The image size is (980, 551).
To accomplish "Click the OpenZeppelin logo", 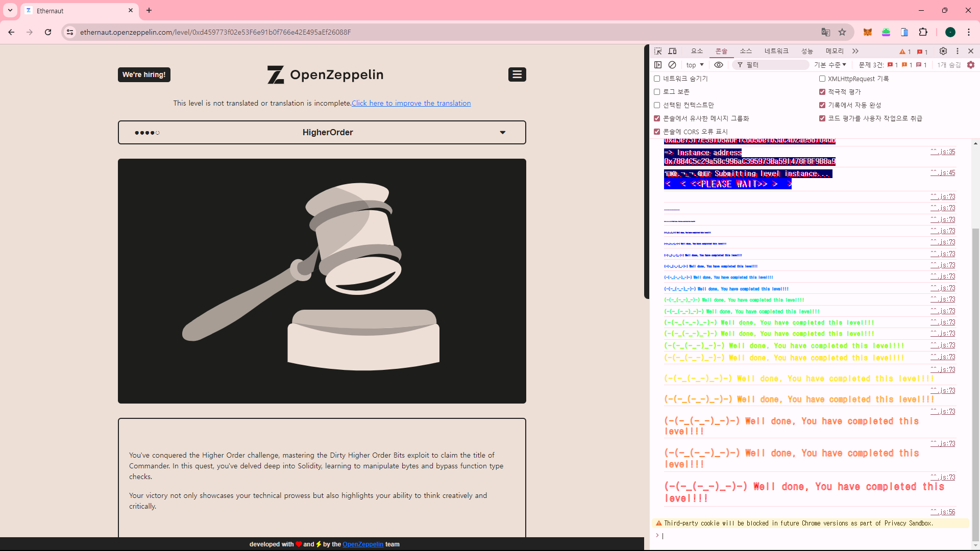I will coord(325,74).
